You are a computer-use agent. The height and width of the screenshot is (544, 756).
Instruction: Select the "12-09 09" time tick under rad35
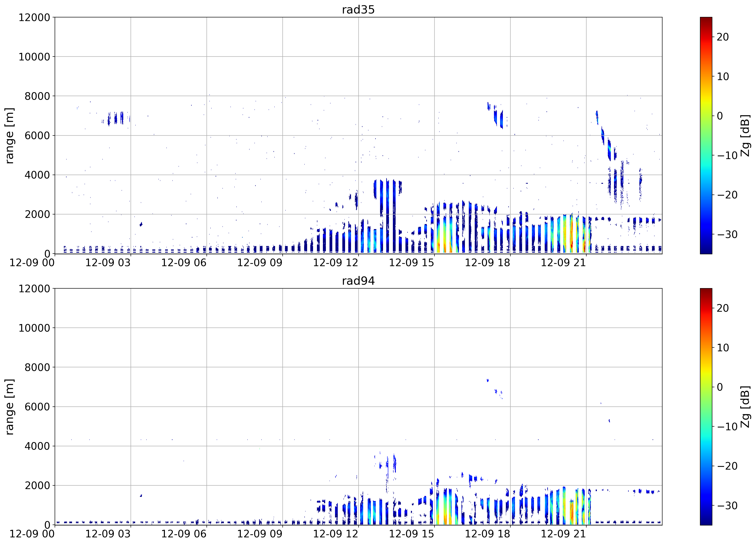point(260,263)
